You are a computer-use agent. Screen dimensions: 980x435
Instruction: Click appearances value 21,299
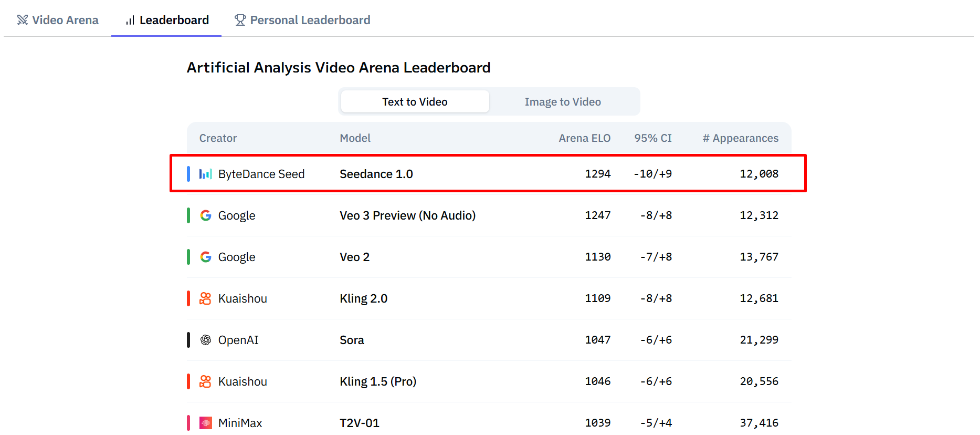(x=759, y=340)
